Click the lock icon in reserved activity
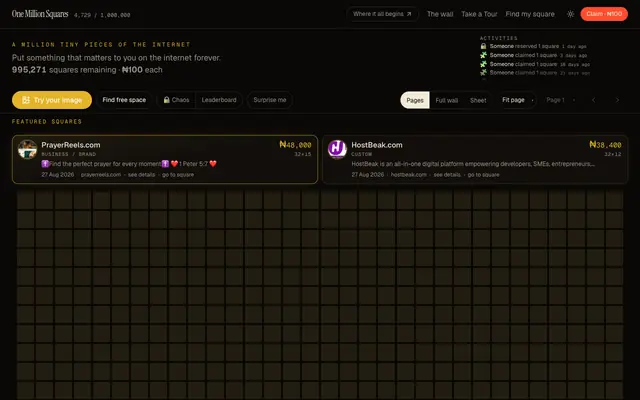 click(483, 46)
